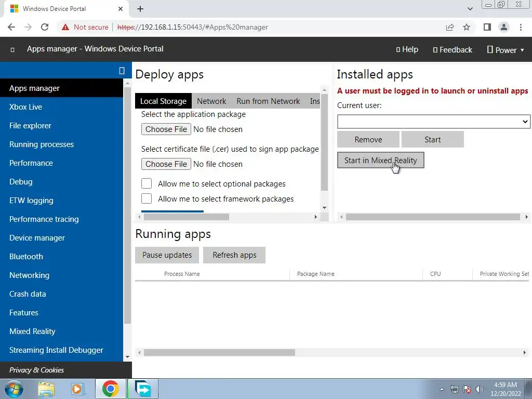Image resolution: width=532 pixels, height=399 pixels.
Task: Select Apps manager in the sidebar
Action: [61, 88]
